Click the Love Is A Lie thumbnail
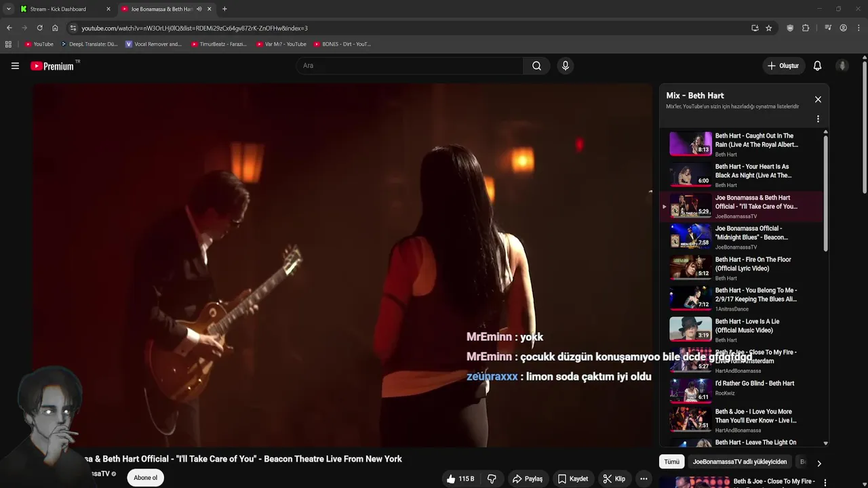This screenshot has width=868, height=488. pos(690,329)
